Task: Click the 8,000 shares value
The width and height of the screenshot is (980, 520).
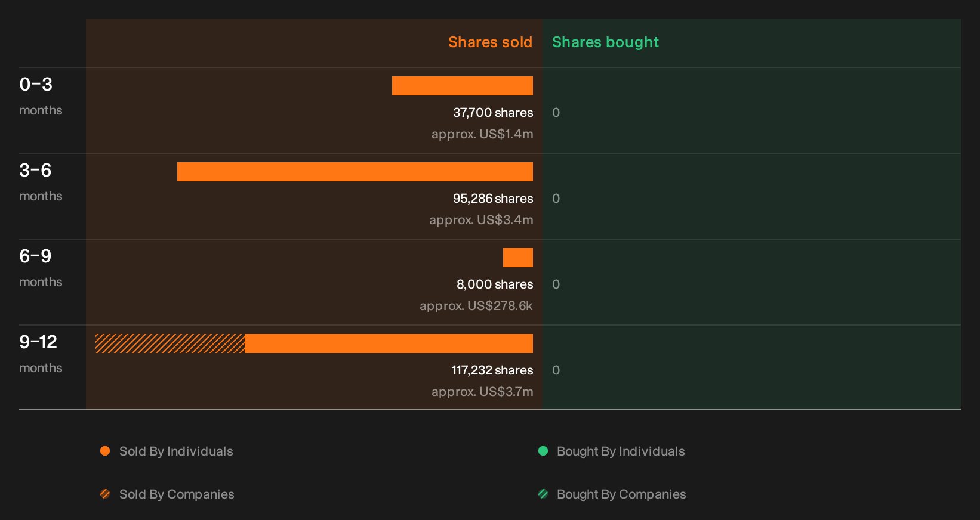Action: tap(495, 284)
